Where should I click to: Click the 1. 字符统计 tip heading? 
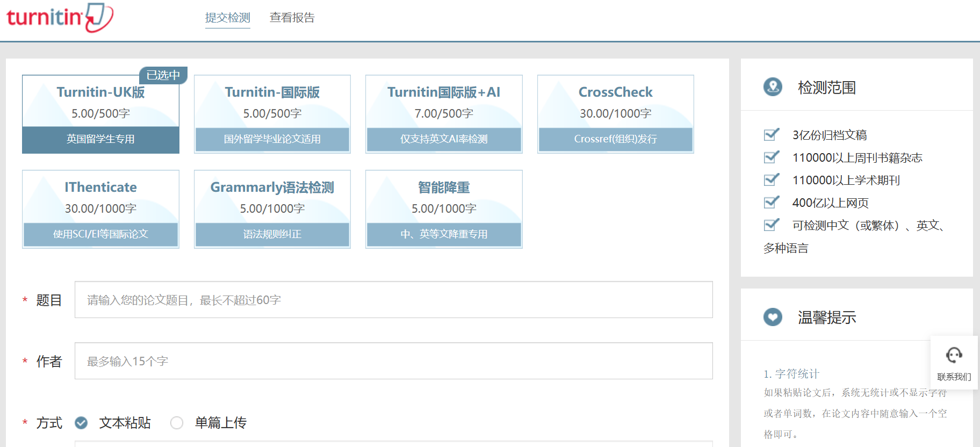(x=791, y=374)
